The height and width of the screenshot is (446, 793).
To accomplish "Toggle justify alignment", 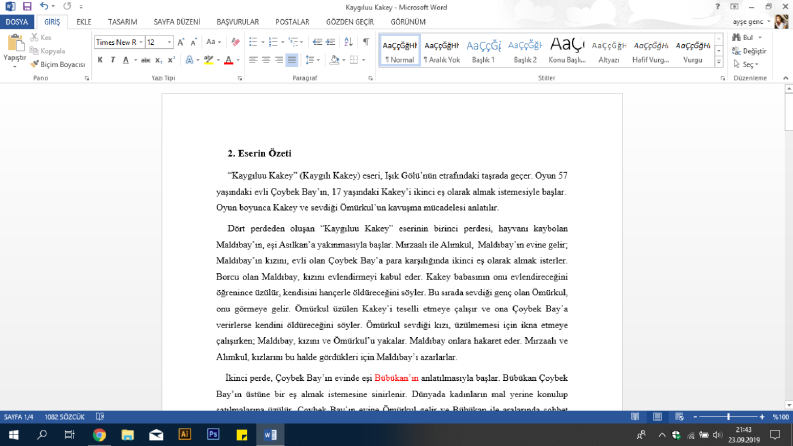I will pyautogui.click(x=292, y=60).
